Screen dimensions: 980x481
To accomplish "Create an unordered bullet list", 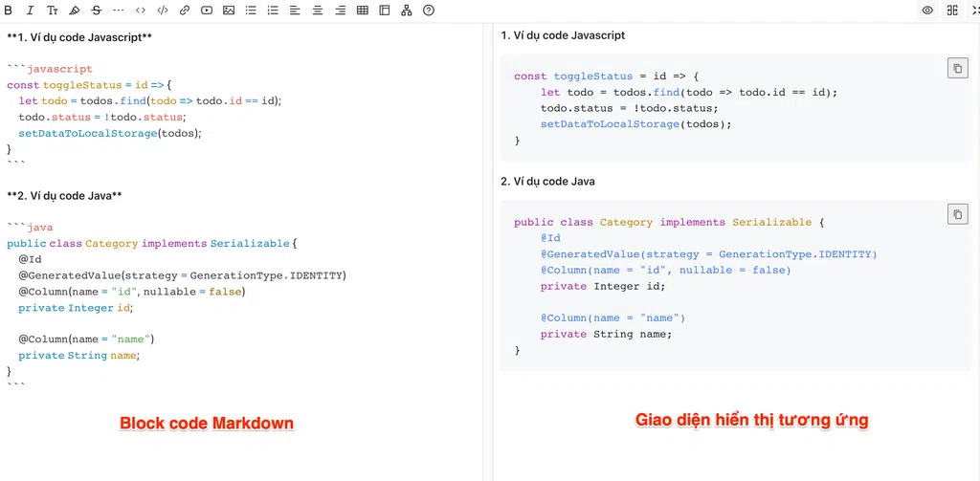I will 251,11.
